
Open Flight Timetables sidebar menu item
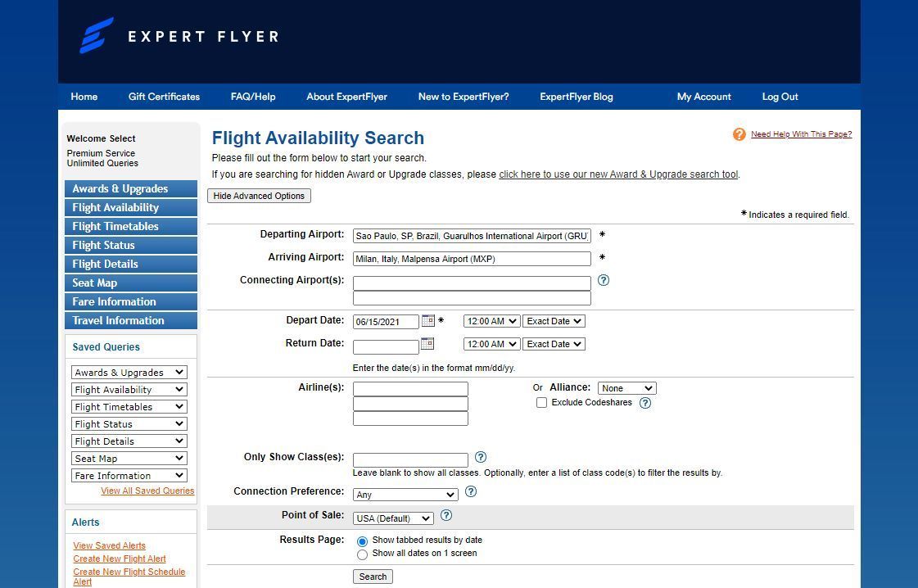point(131,226)
